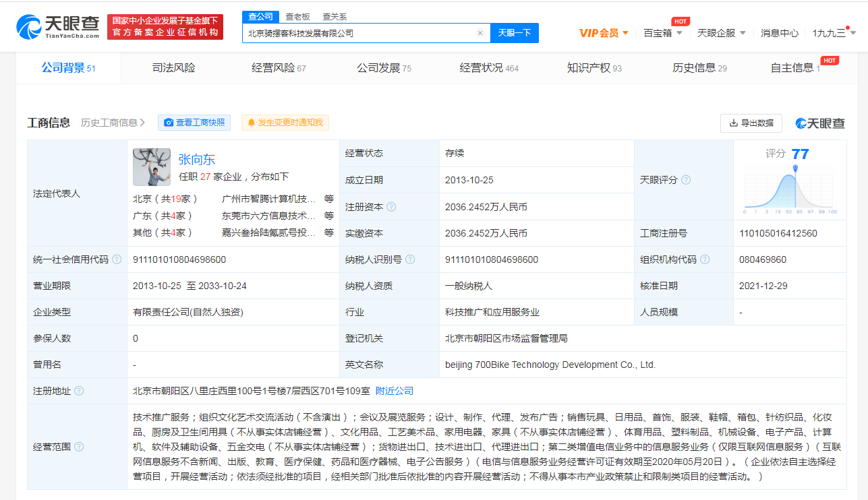Click the download icon on 导出数据
Image resolution: width=868 pixels, height=500 pixels.
pyautogui.click(x=733, y=123)
